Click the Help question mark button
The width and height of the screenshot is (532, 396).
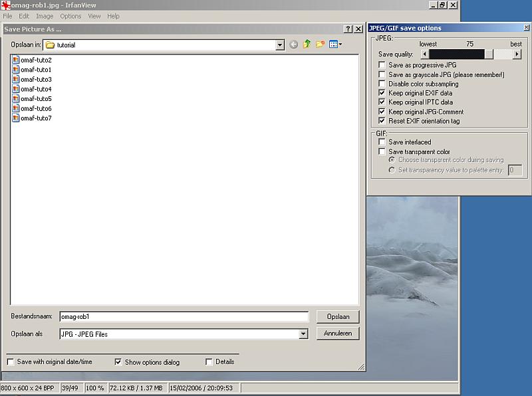tap(348, 29)
